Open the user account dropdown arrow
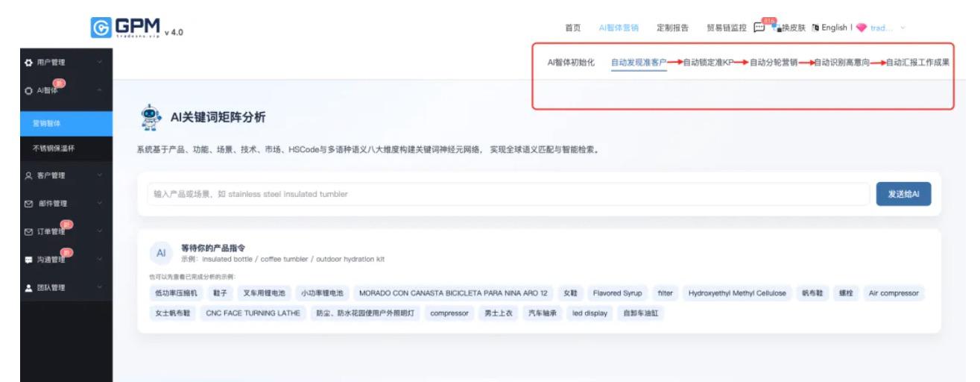This screenshot has height=382, width=980. [904, 28]
